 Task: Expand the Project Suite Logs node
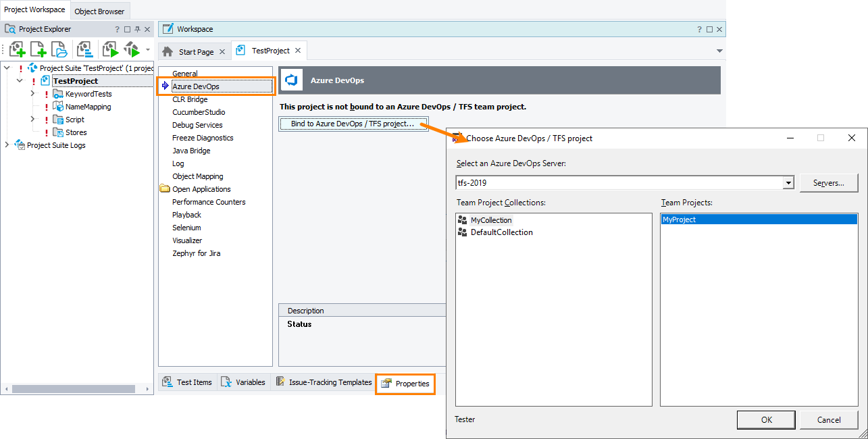(7, 145)
